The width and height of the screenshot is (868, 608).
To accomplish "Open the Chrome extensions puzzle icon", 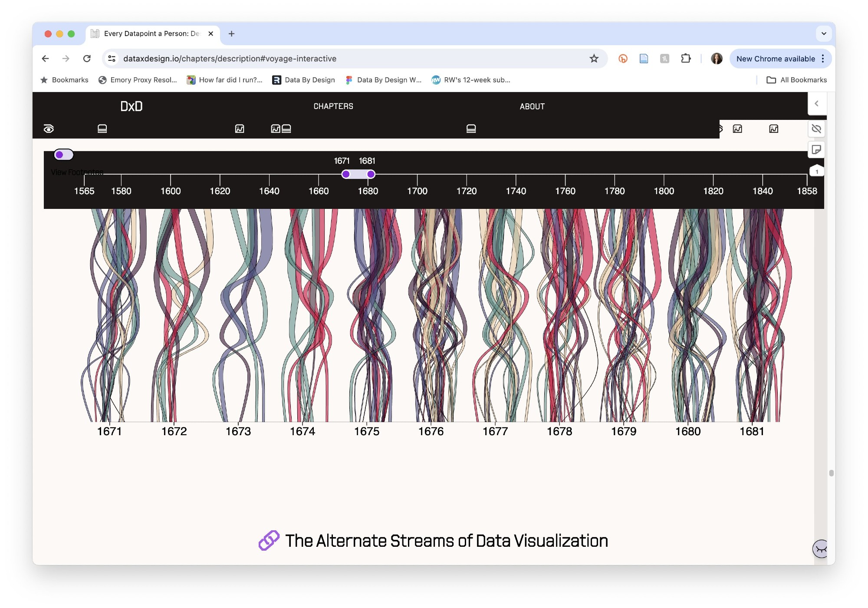I will (686, 59).
